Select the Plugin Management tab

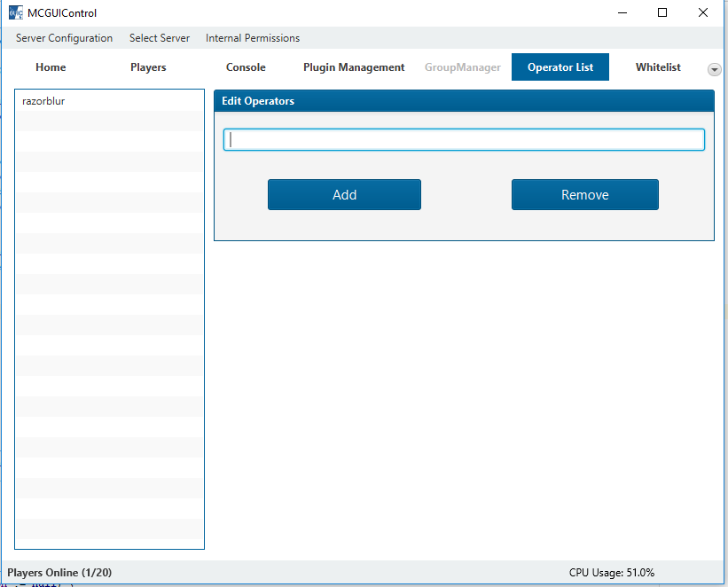click(x=354, y=67)
